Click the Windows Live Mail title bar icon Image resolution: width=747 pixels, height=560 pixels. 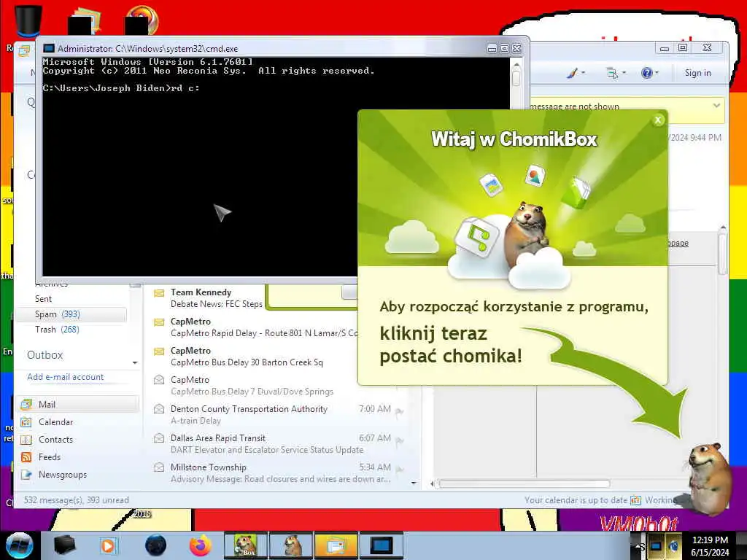(x=24, y=51)
